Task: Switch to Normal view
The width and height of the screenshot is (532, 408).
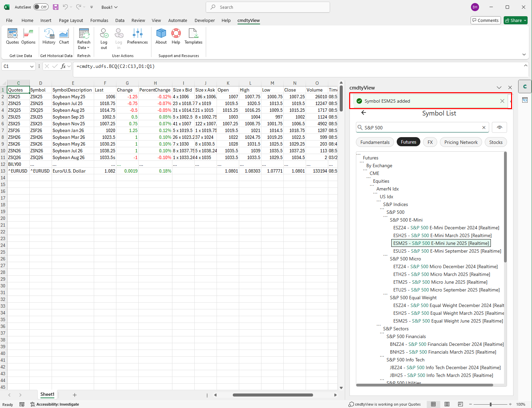Action: click(433, 404)
